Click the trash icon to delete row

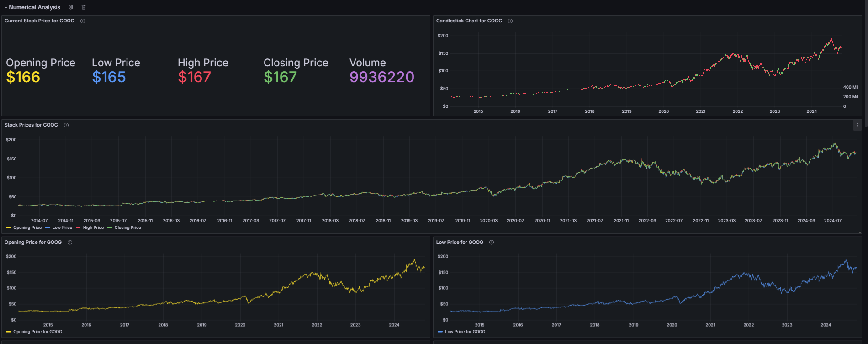tap(84, 7)
